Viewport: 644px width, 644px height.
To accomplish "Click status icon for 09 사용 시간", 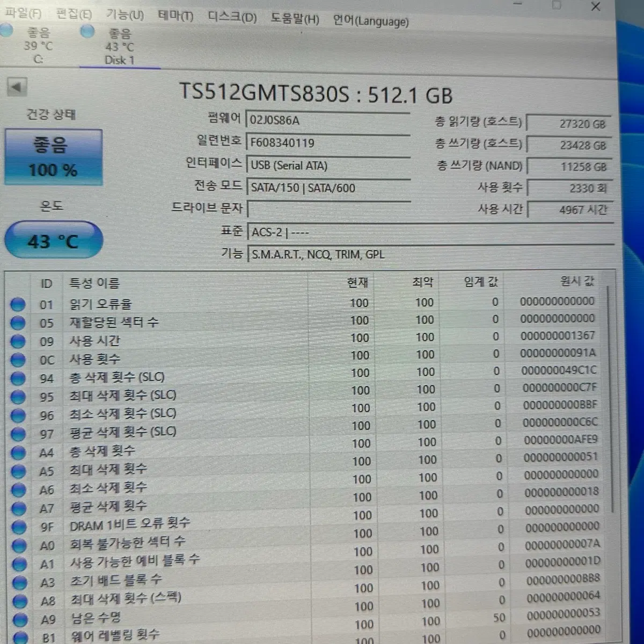I will pos(18,341).
